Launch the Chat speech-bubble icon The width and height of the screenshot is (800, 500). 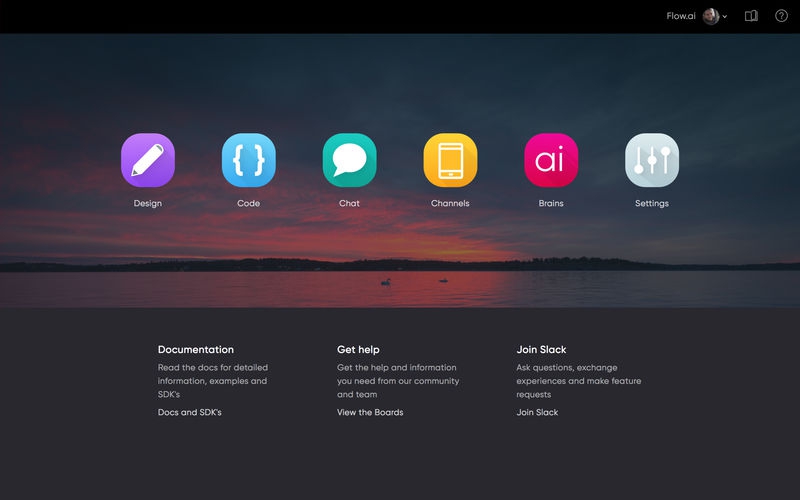point(349,160)
